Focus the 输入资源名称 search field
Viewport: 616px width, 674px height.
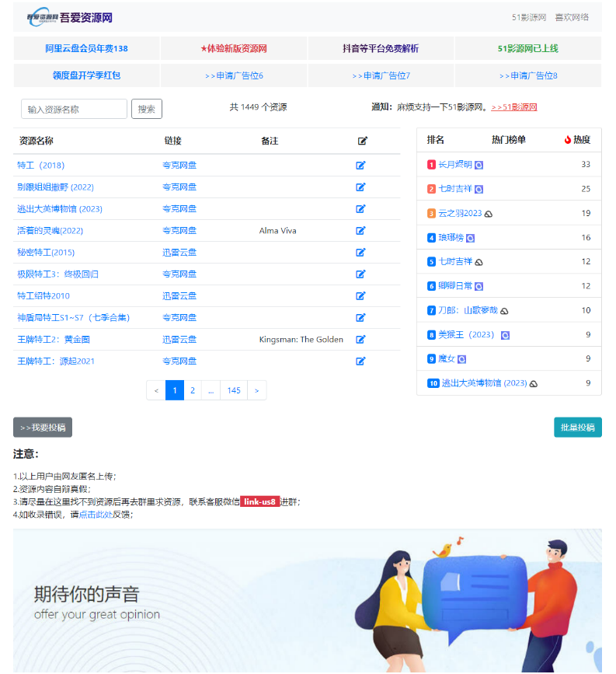[75, 110]
